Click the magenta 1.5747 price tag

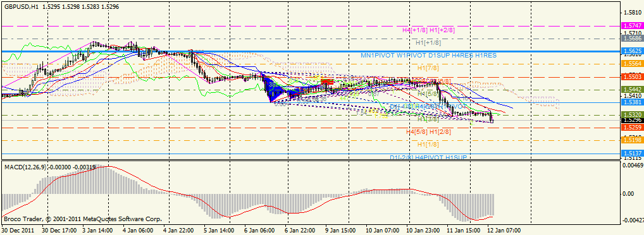(632, 26)
